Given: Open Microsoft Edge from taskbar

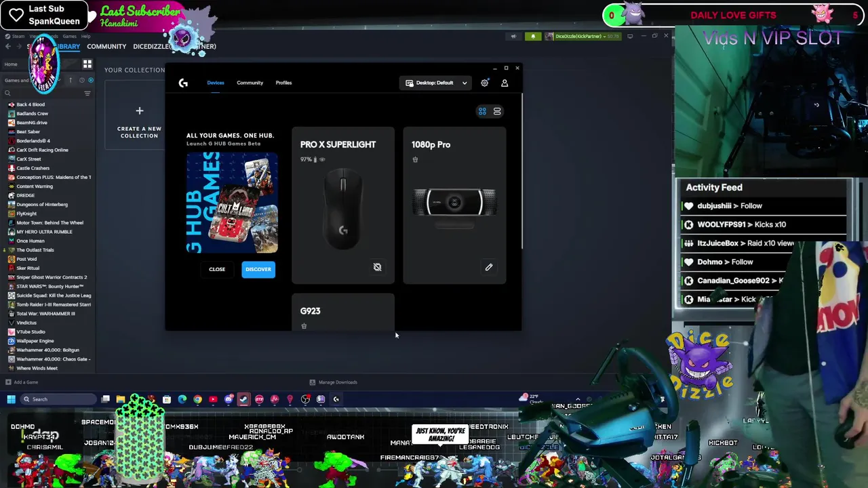Looking at the screenshot, I should 182,399.
